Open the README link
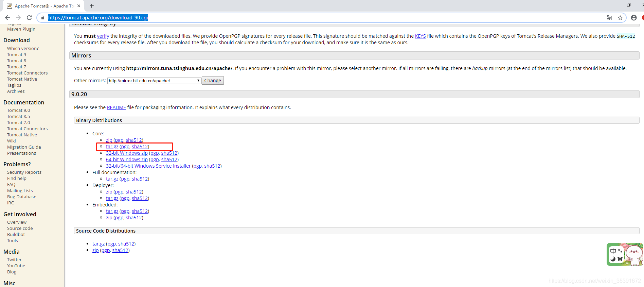The height and width of the screenshot is (287, 644). coord(116,107)
